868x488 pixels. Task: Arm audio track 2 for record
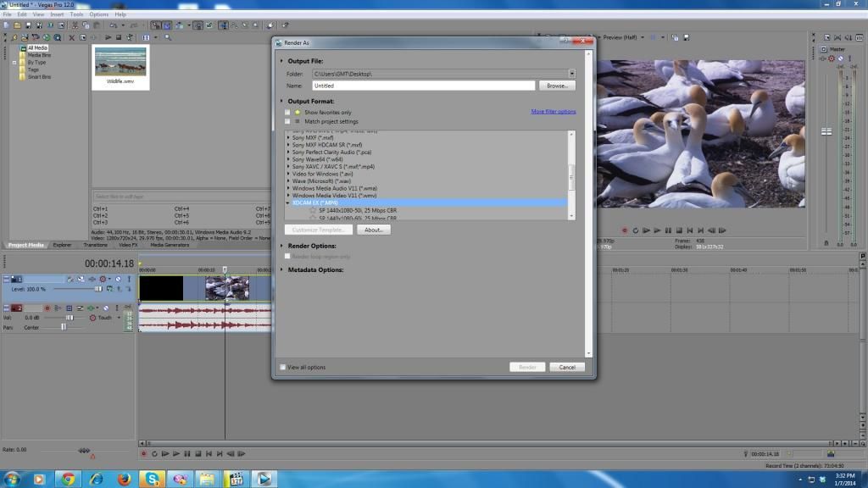point(47,308)
